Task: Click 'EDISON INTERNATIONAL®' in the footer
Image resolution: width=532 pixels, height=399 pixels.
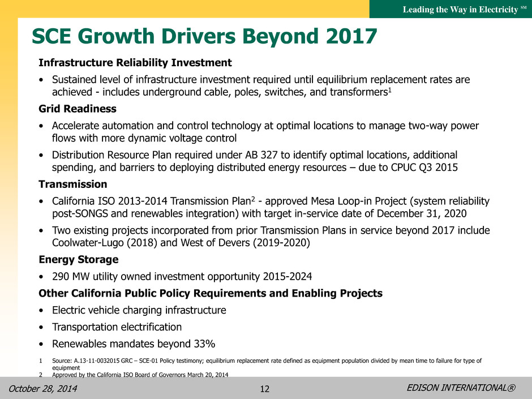Action: 461,388
